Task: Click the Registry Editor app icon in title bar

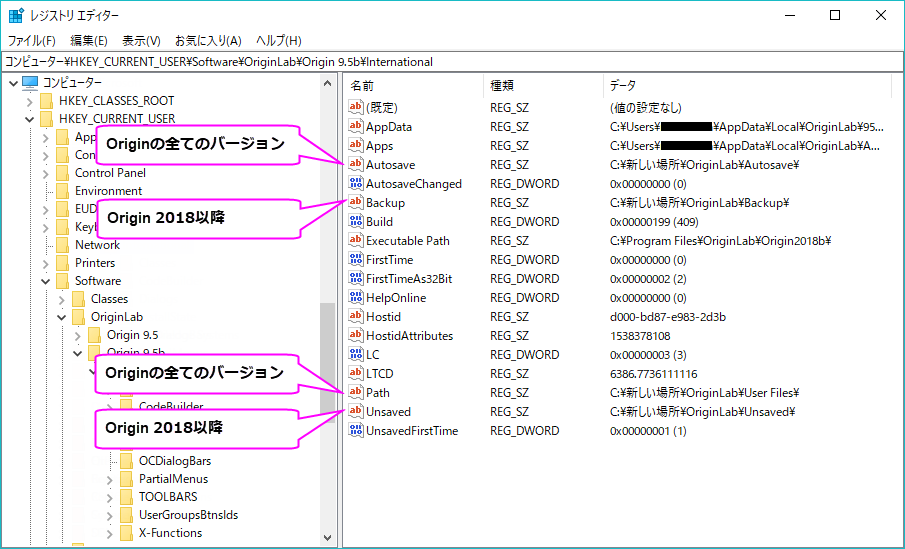Action: [16, 16]
